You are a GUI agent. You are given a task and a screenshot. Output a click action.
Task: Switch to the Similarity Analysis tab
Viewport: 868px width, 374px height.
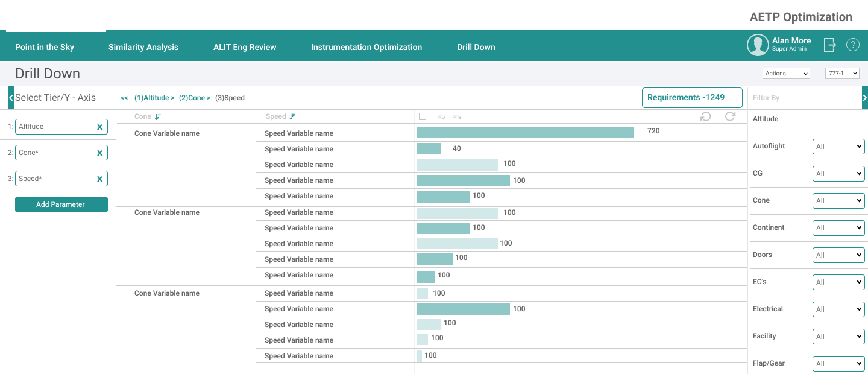point(143,47)
